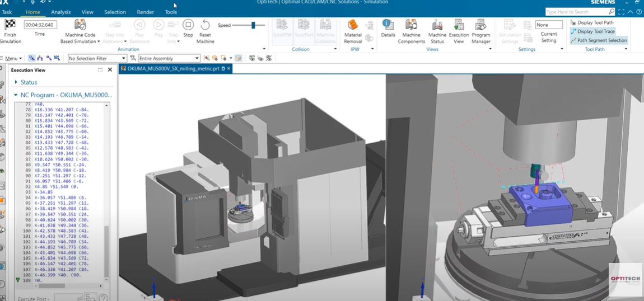Screen dimensions: 644x301
Task: Open Material Removal tool
Action: click(x=352, y=25)
